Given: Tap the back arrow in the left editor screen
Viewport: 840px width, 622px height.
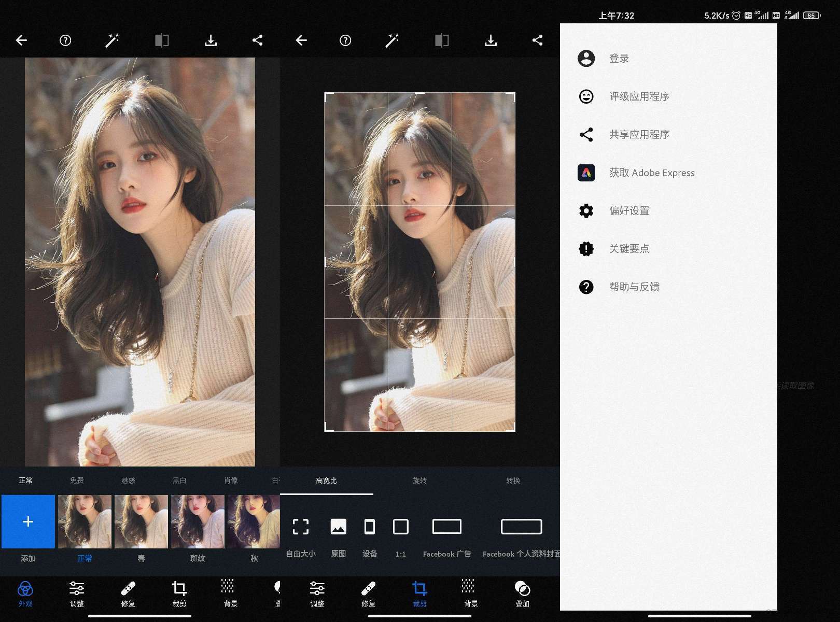Looking at the screenshot, I should click(x=21, y=40).
